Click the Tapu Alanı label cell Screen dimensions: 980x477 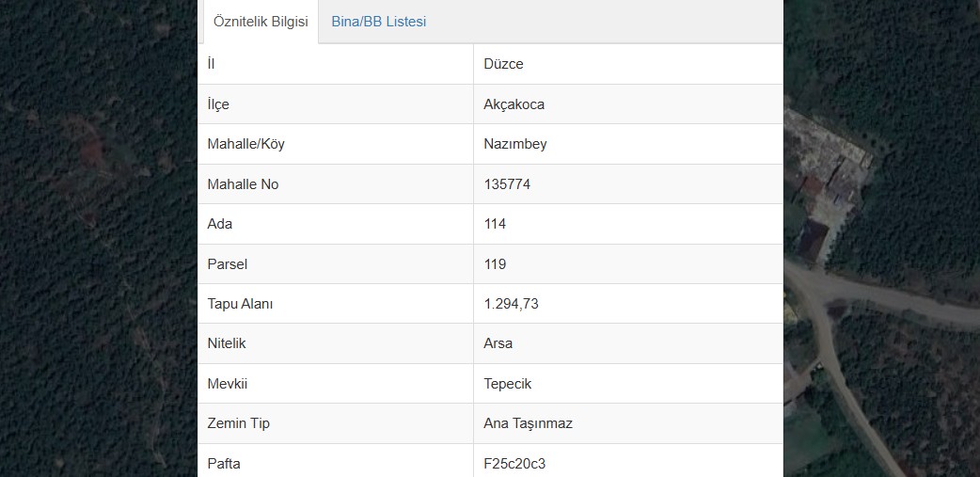pos(336,304)
